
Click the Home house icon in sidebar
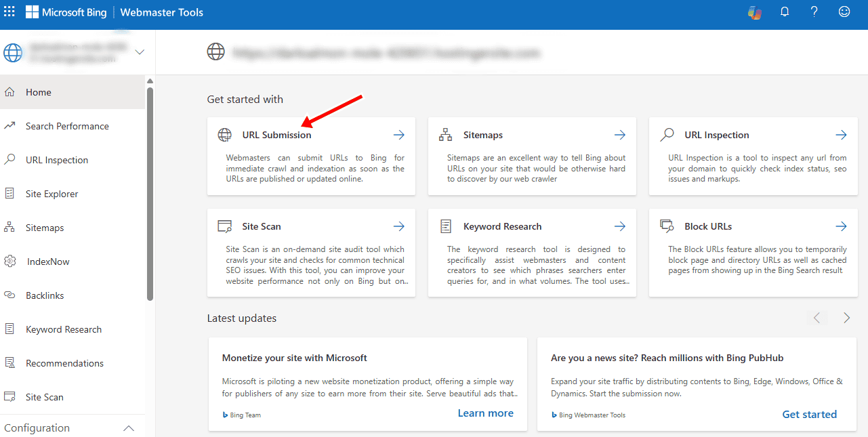9,92
